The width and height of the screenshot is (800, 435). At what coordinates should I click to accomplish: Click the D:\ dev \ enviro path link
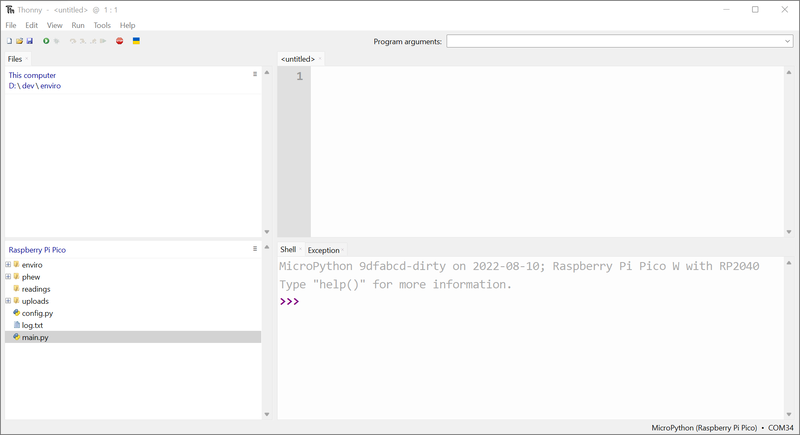pyautogui.click(x=35, y=86)
